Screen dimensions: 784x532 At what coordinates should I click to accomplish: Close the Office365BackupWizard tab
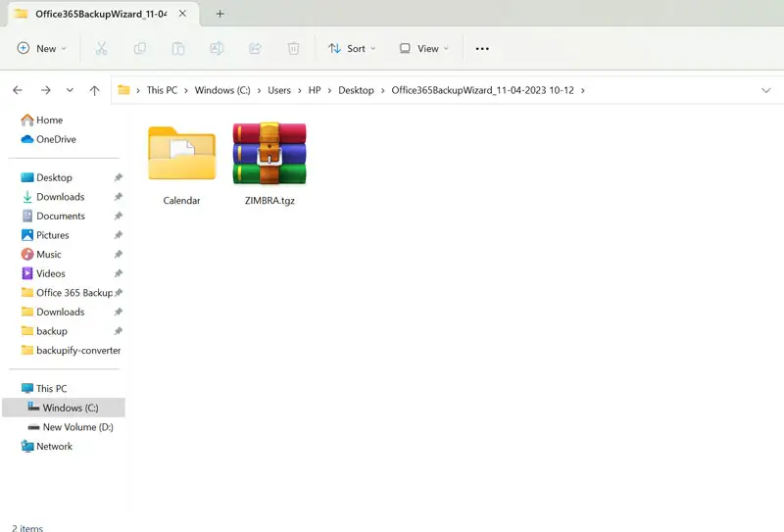182,14
